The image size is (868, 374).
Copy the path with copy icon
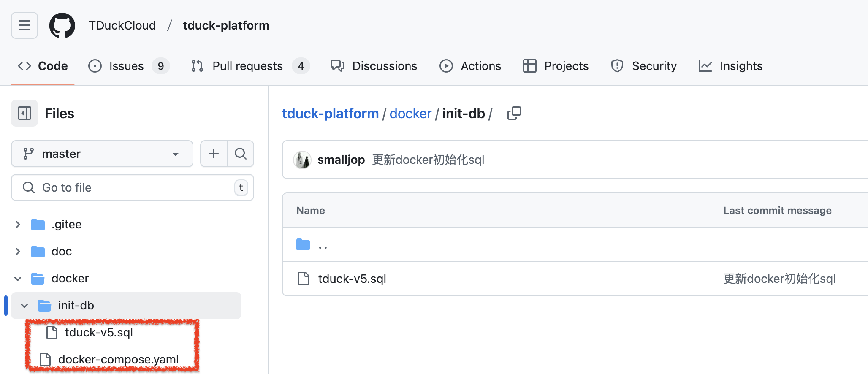[x=514, y=113]
